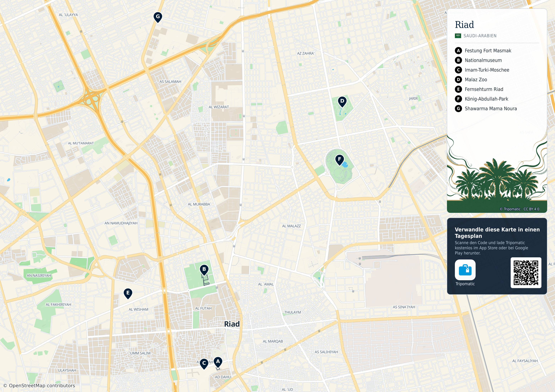This screenshot has width=555, height=392.
Task: Choose König-Abdullah-Park in the legend
Action: click(486, 99)
